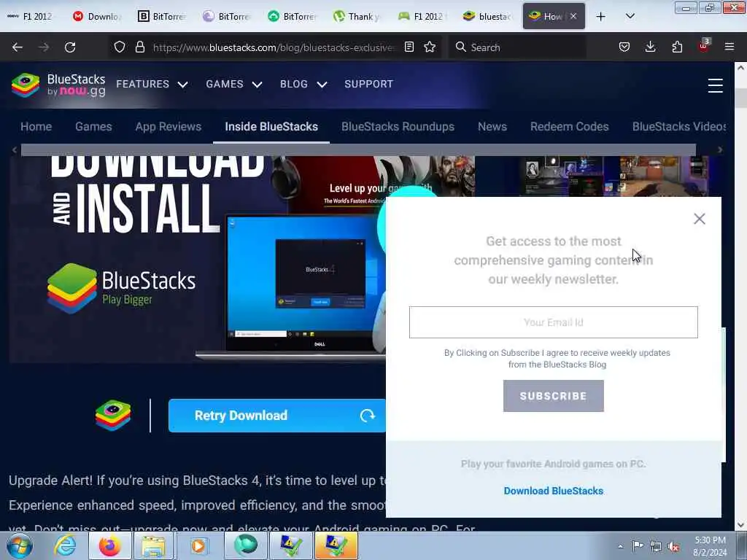
Task: Click the taskbar clock showing 5:30 PM
Action: tap(709, 546)
